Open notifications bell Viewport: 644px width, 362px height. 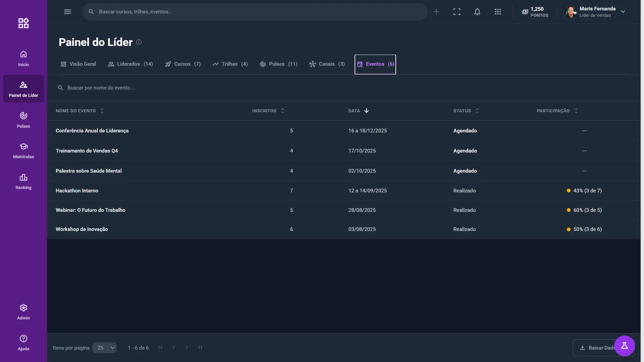(477, 12)
